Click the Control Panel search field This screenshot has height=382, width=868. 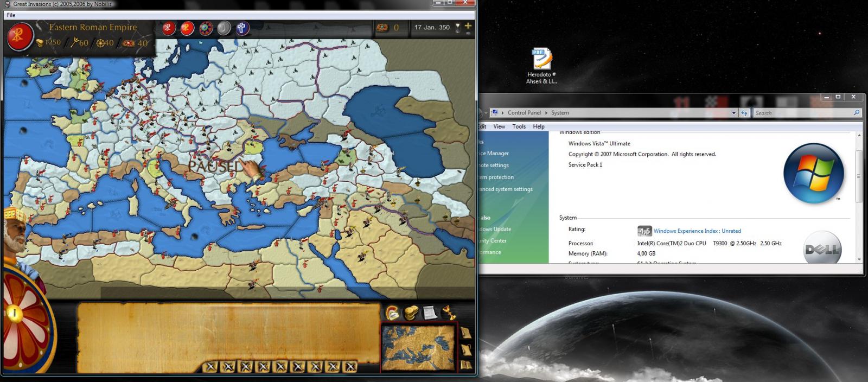click(803, 113)
